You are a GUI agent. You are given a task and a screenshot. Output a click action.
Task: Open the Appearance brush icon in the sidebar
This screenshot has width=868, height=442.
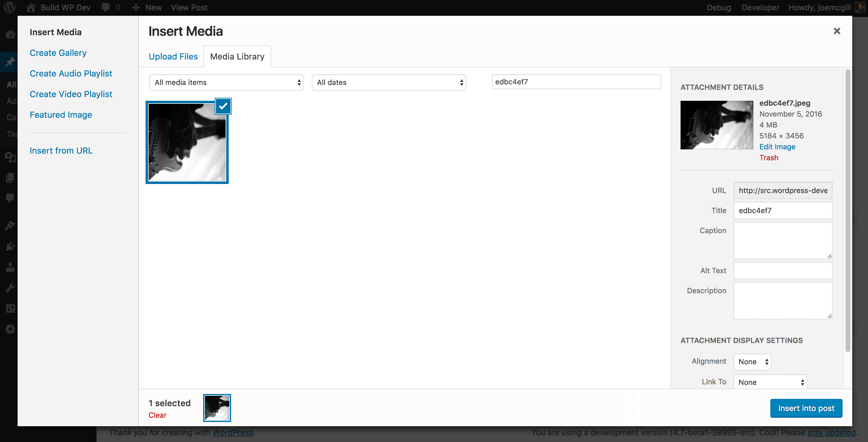click(x=10, y=226)
